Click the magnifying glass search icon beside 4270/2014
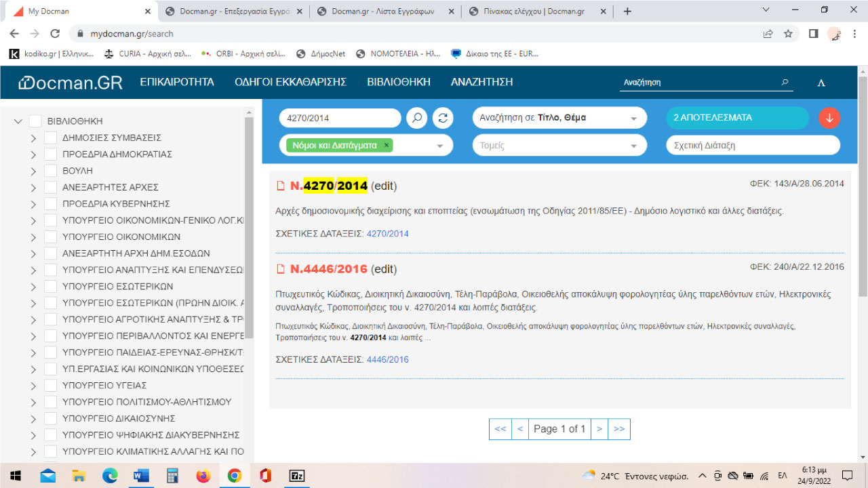This screenshot has height=488, width=868. click(416, 117)
